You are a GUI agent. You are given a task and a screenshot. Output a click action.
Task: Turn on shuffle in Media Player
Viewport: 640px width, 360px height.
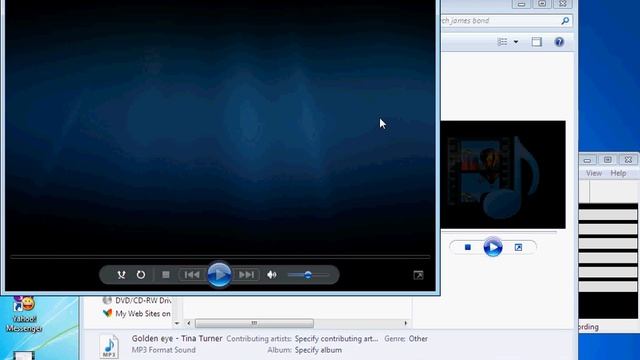click(x=121, y=275)
